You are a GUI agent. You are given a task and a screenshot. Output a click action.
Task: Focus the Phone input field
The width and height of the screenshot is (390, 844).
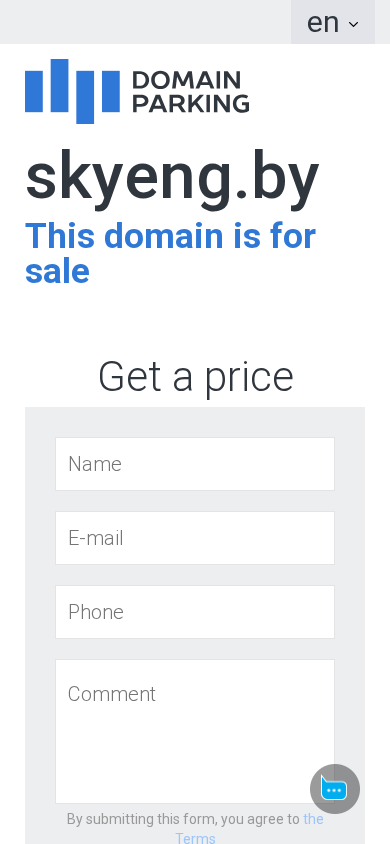tap(195, 612)
